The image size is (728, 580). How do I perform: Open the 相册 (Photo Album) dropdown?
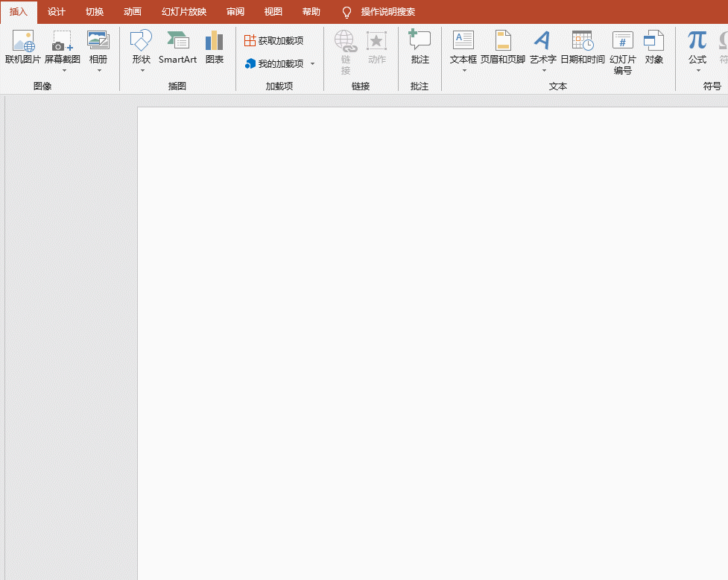[98, 70]
